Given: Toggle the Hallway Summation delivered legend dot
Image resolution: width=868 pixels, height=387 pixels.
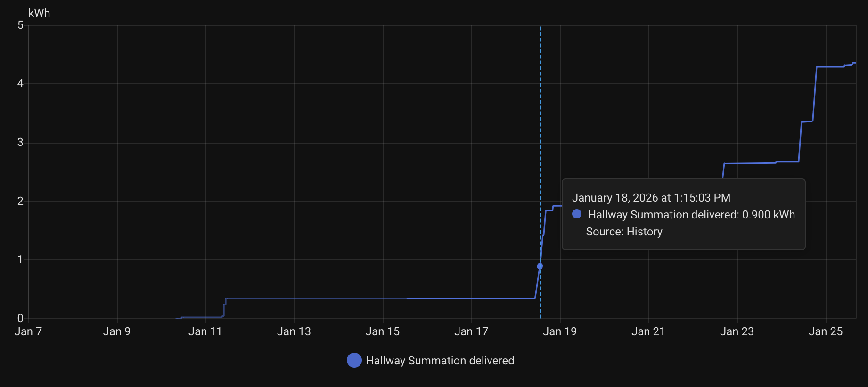Looking at the screenshot, I should 354,360.
